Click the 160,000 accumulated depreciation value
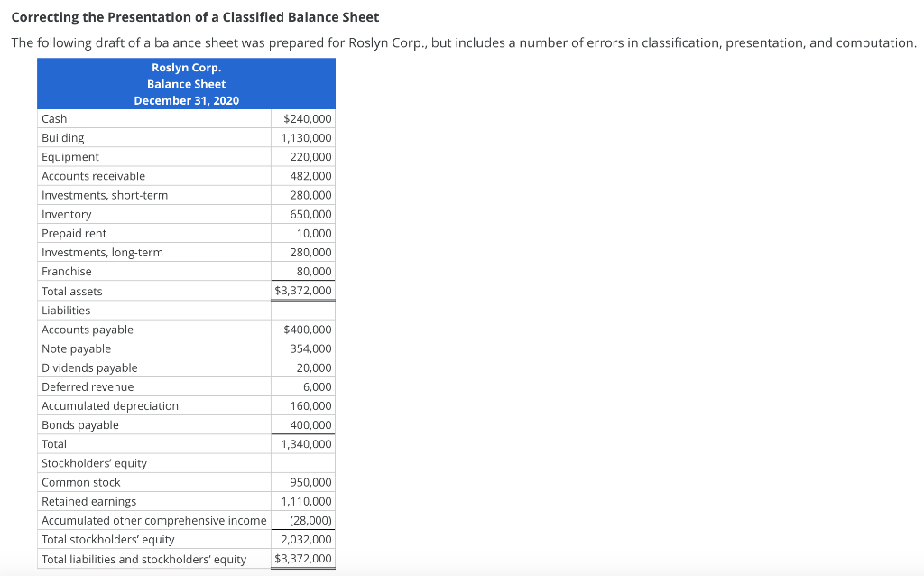 point(310,405)
